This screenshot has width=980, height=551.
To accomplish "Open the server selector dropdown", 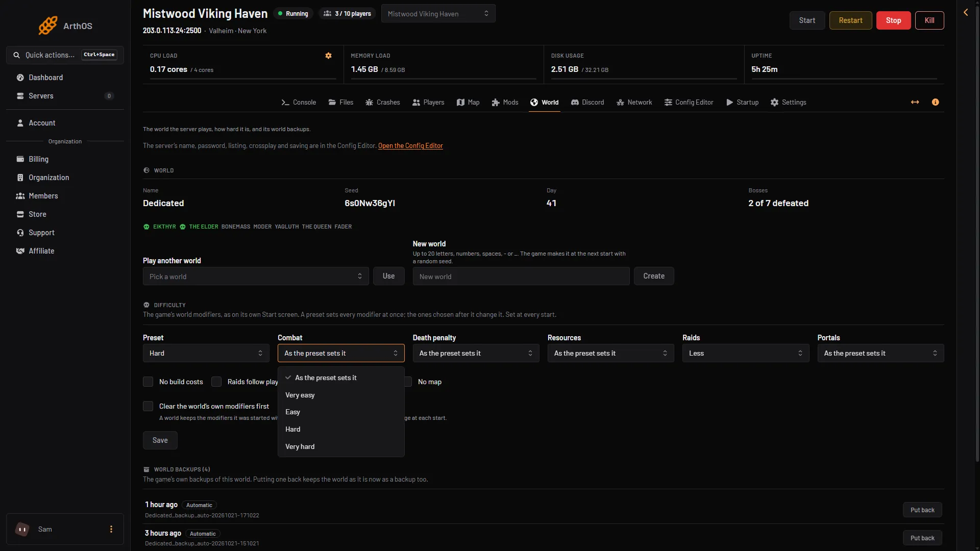I will (x=438, y=14).
